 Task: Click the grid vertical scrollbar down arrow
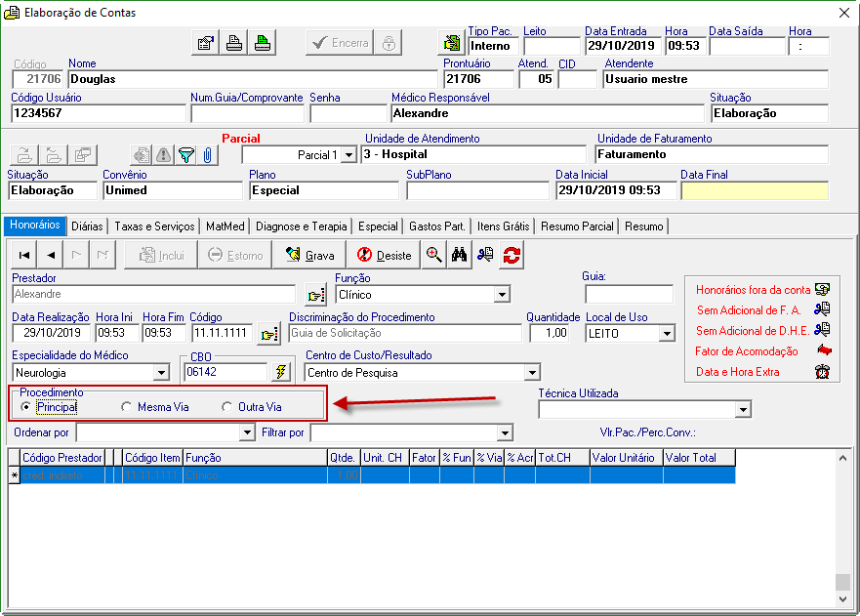click(x=842, y=599)
